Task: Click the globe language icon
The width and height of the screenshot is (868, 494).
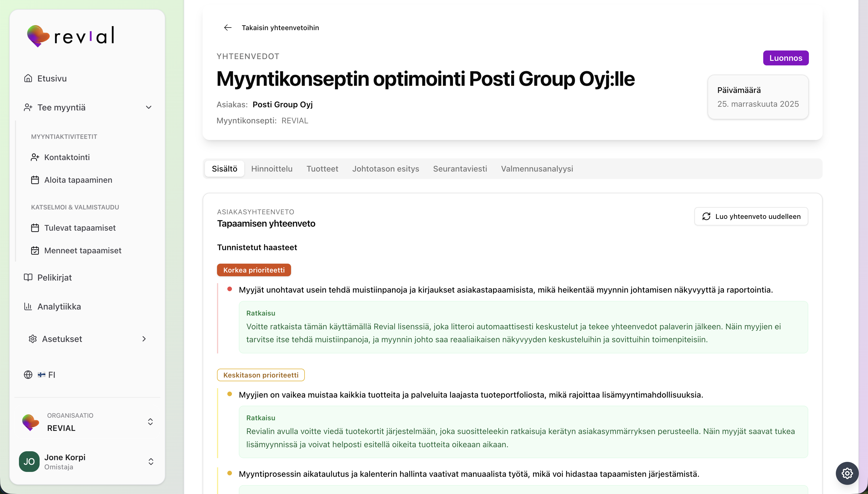Action: [28, 375]
